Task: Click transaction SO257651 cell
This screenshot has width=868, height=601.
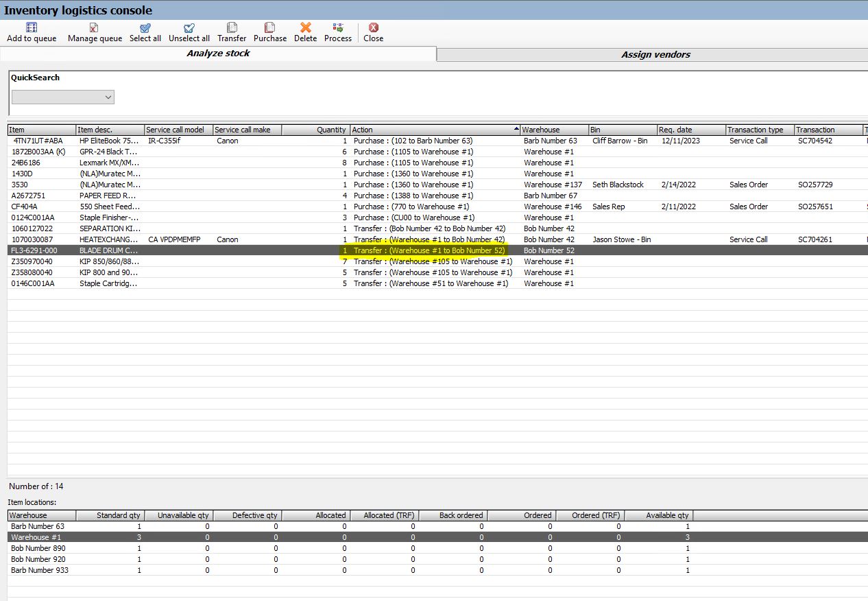Action: [x=815, y=207]
